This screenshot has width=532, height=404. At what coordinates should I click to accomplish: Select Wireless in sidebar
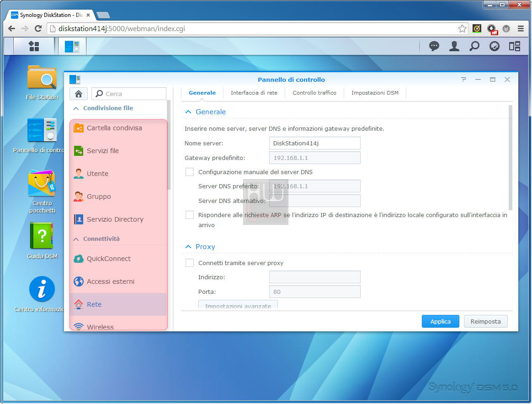118,326
